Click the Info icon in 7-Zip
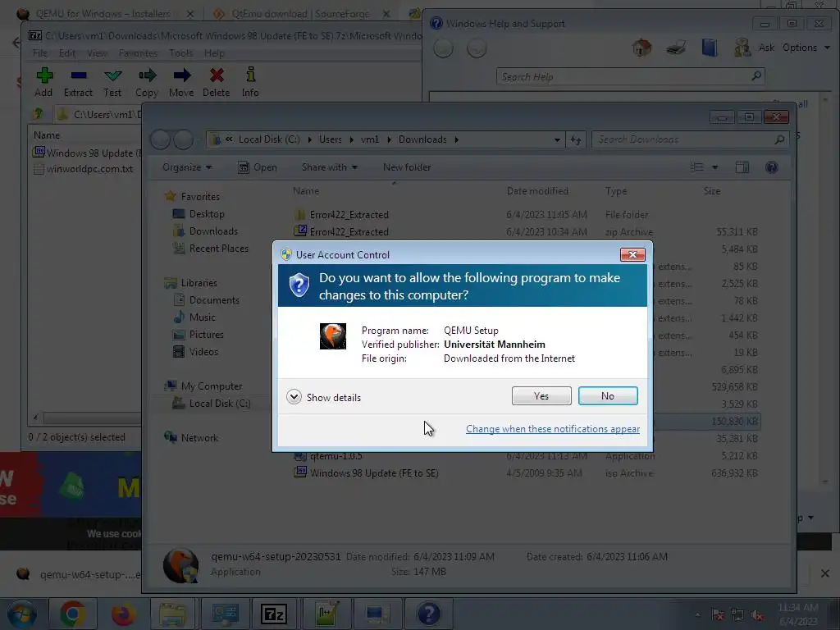Viewport: 840px width, 630px height. (250, 82)
